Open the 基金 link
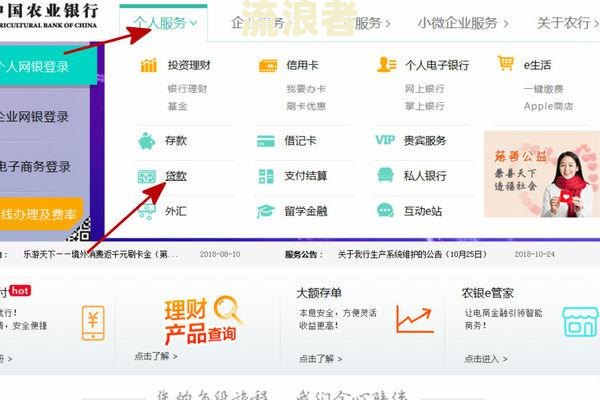The width and height of the screenshot is (600, 400). pyautogui.click(x=177, y=106)
